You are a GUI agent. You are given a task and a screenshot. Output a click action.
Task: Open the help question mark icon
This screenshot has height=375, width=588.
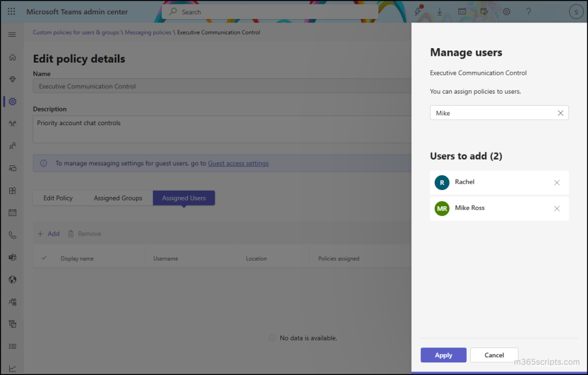[x=529, y=11]
